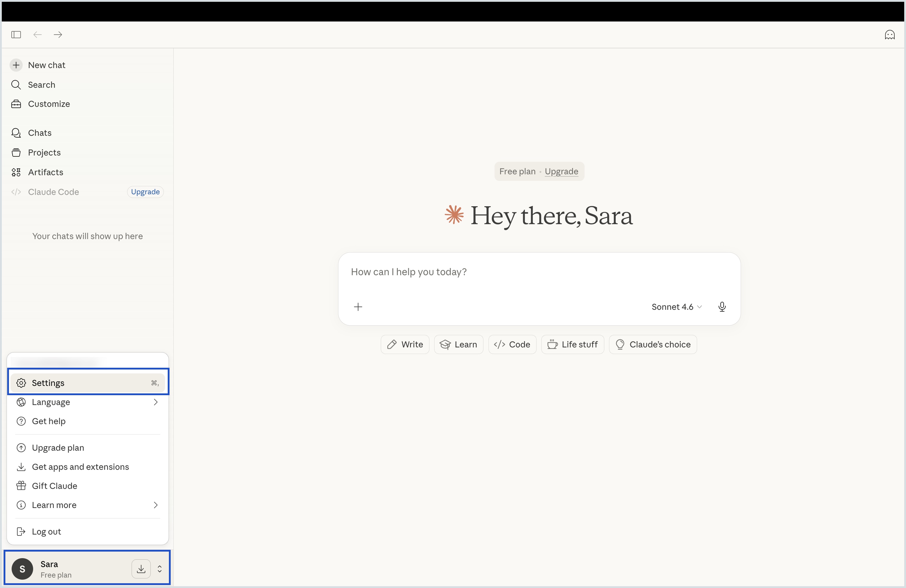
Task: Click the Write suggestion chip
Action: [x=405, y=344]
